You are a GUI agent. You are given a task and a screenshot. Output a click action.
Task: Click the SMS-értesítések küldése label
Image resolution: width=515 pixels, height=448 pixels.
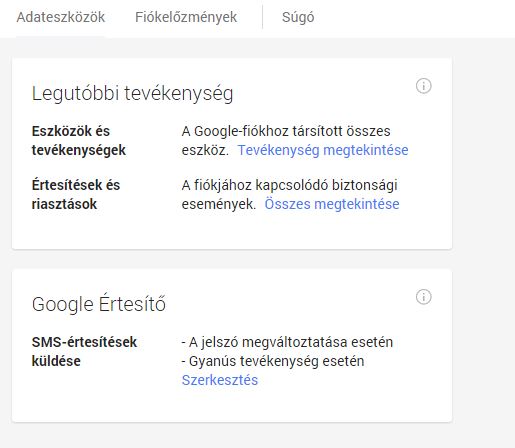click(84, 351)
